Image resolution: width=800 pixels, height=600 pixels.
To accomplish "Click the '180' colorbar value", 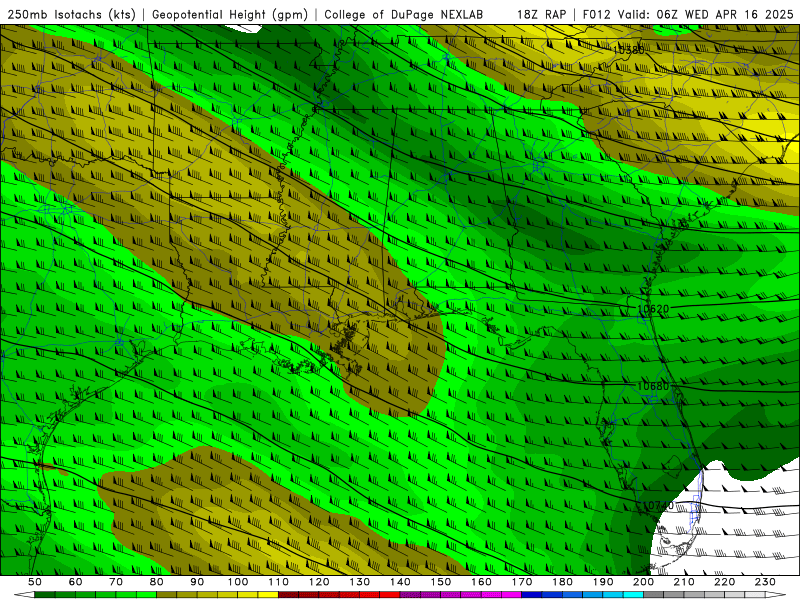I will click(562, 582).
